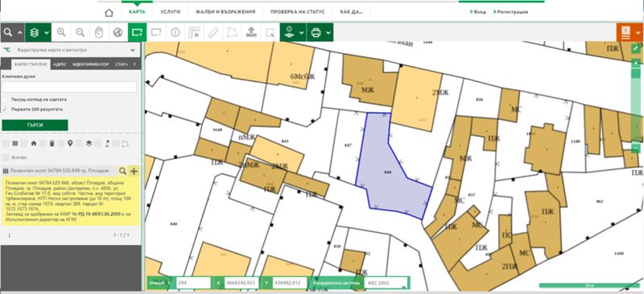Open 'ЖАЛБИ И ВЪЗРАЖЕНИЯ' menu
Screen dimensions: 644x294
(225, 12)
